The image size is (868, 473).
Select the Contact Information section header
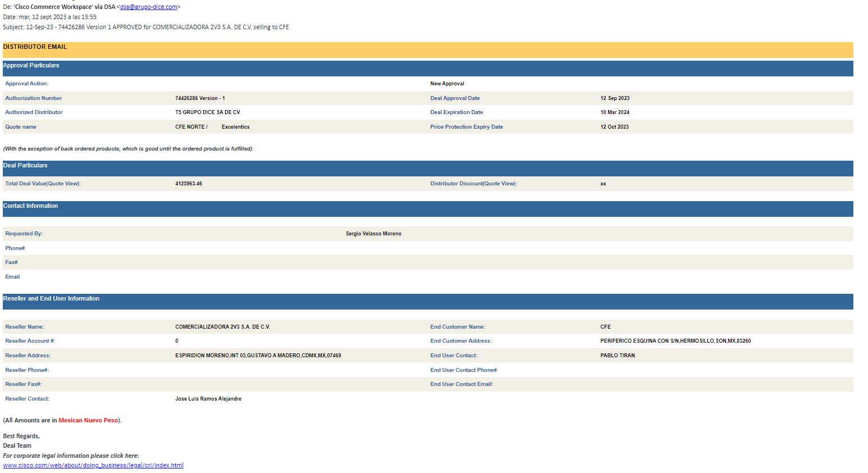pos(30,206)
